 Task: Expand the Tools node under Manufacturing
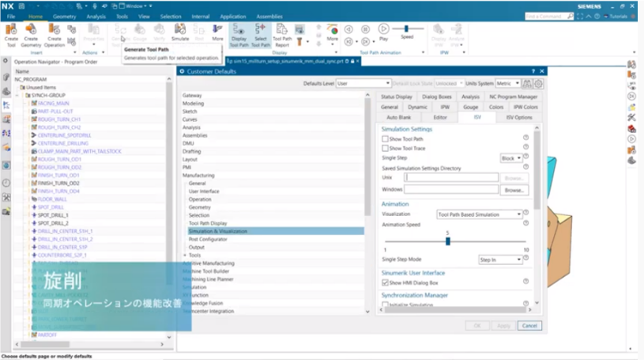tap(185, 255)
